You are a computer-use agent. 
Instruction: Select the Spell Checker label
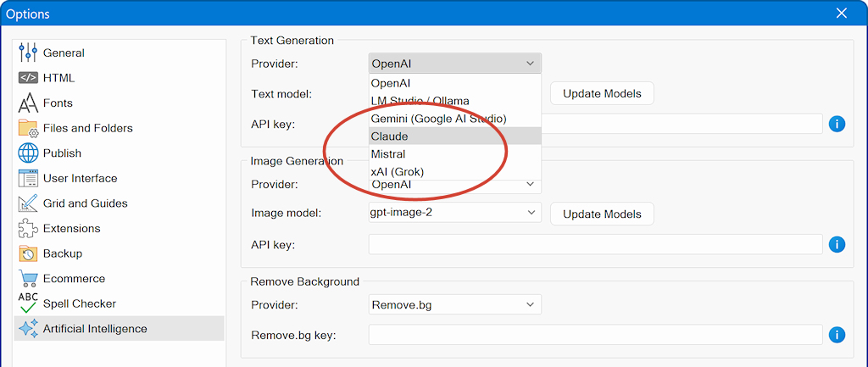tap(80, 303)
